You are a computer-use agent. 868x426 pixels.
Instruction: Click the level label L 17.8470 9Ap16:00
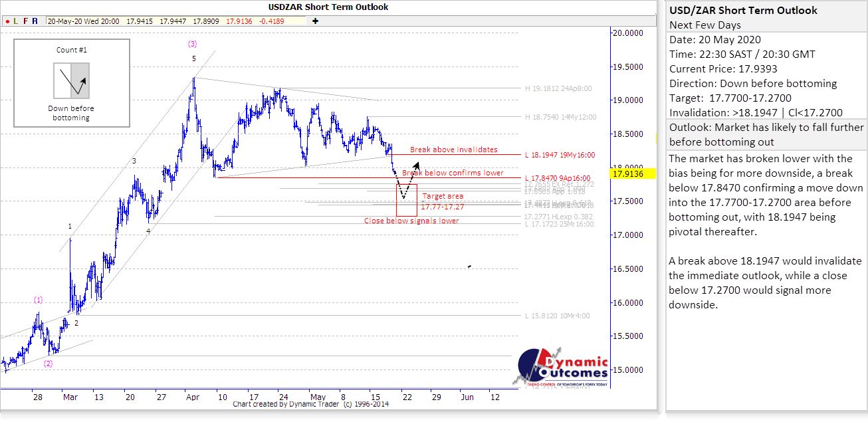tap(557, 178)
